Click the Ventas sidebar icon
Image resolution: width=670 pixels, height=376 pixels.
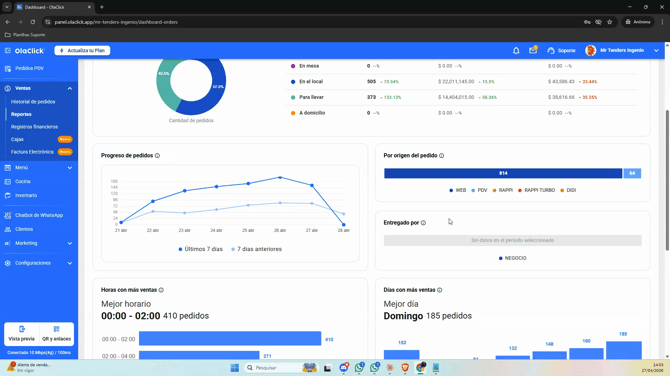point(8,88)
